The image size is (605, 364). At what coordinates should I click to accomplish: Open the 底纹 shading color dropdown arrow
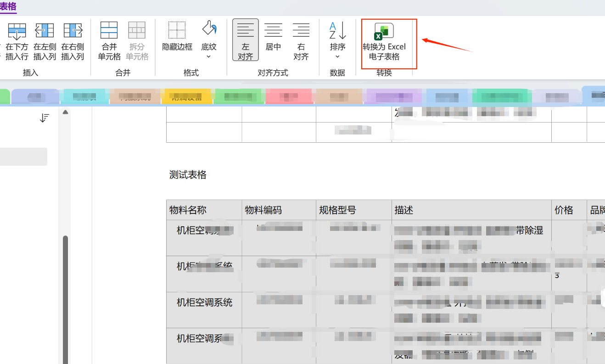[x=209, y=56]
